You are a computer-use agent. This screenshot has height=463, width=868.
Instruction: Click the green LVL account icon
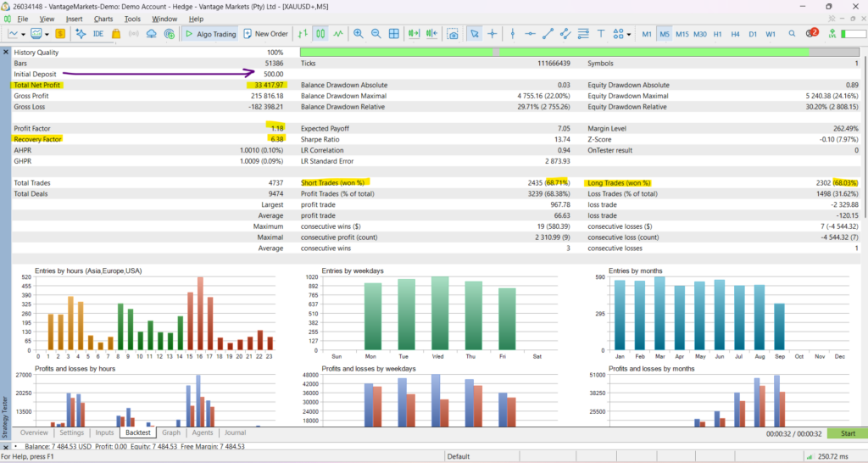832,34
